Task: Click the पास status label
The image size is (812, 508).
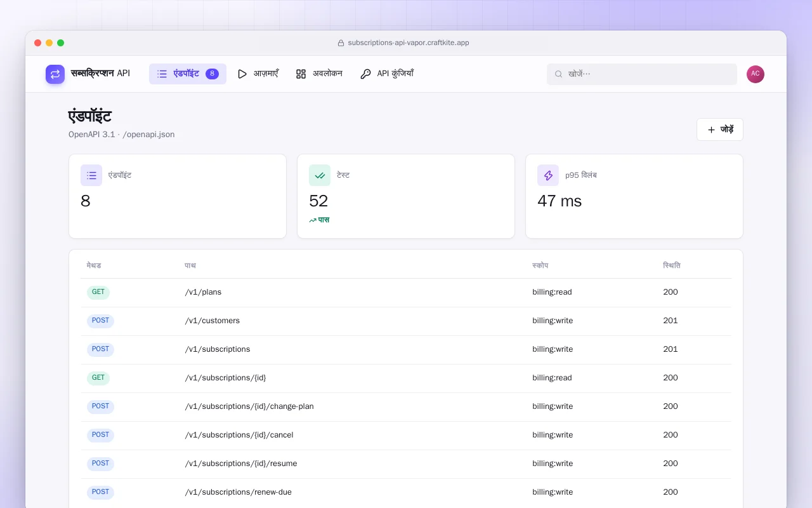Action: point(324,220)
